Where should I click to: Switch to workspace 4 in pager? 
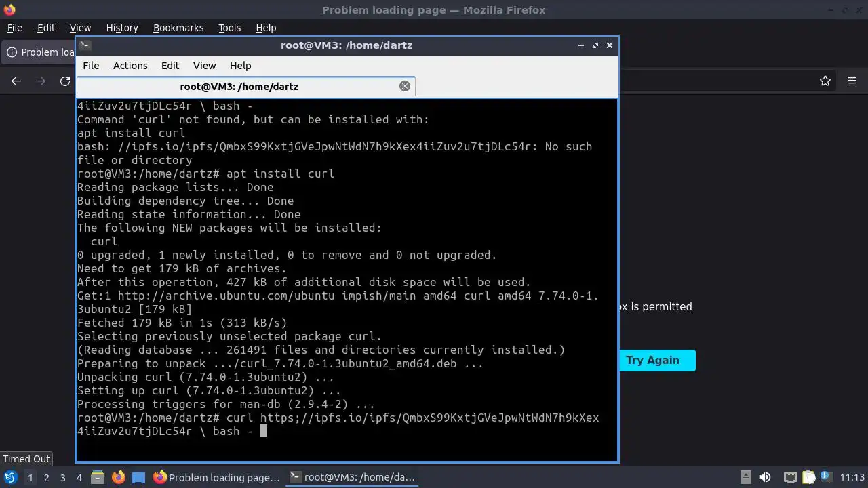79,477
